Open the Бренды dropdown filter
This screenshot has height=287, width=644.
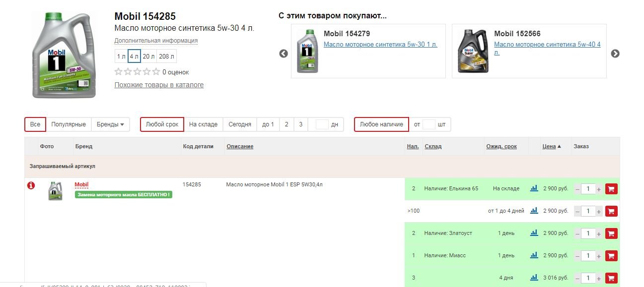pyautogui.click(x=110, y=124)
